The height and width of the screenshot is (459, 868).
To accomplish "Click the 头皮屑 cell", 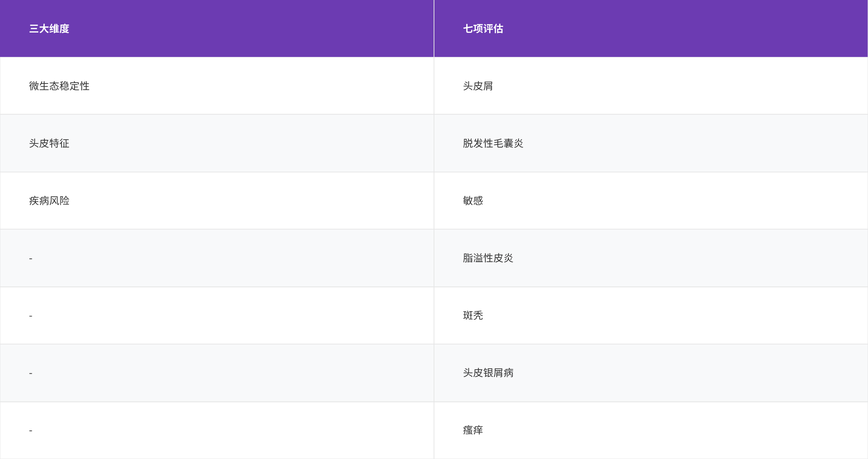I will (478, 86).
